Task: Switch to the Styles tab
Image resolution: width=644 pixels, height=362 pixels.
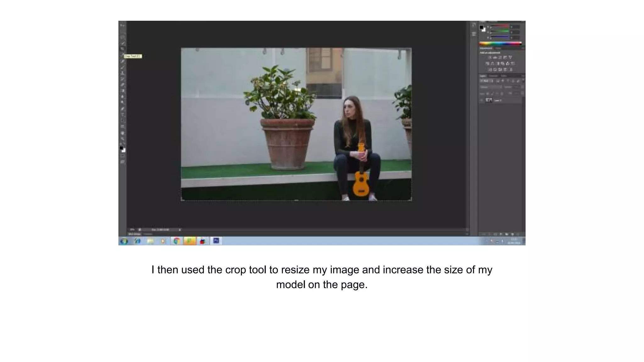Action: [x=498, y=48]
